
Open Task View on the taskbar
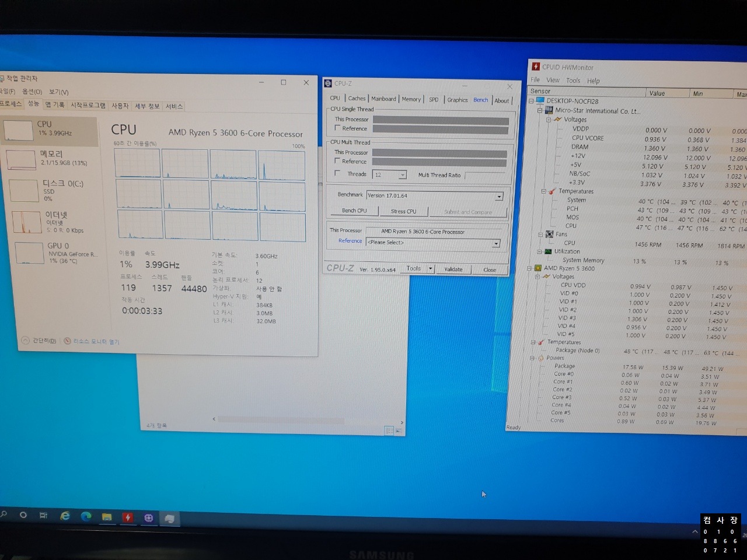(44, 516)
